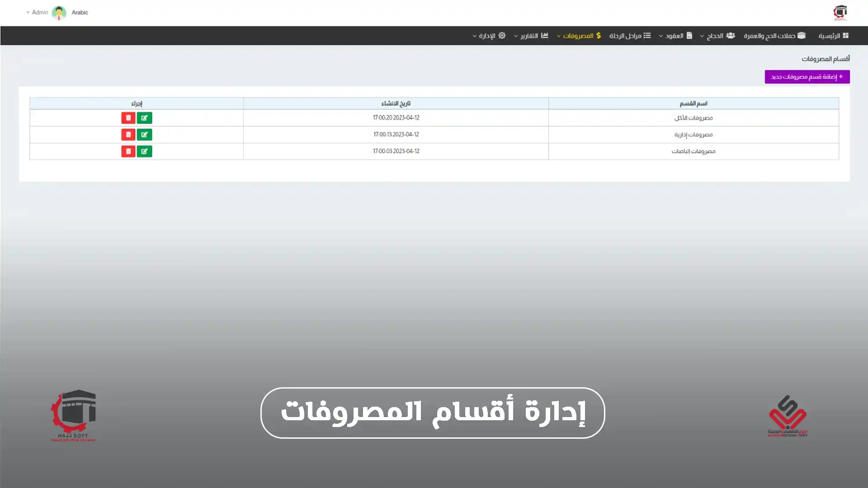Click edit icon for مصروفات الأكل row
This screenshot has height=488, width=868.
144,118
